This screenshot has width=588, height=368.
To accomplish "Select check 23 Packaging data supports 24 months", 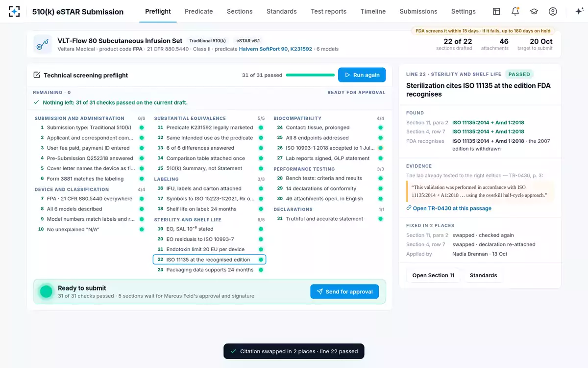I will tap(209, 270).
